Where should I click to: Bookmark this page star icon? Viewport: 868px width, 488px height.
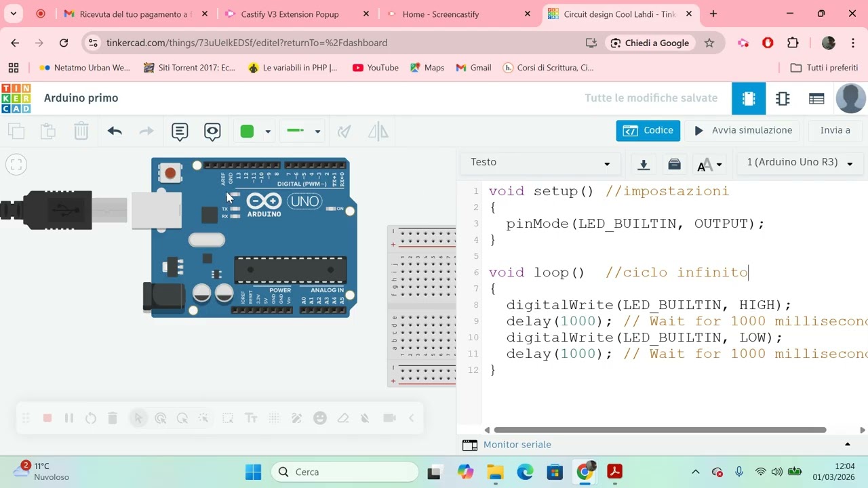tap(709, 43)
